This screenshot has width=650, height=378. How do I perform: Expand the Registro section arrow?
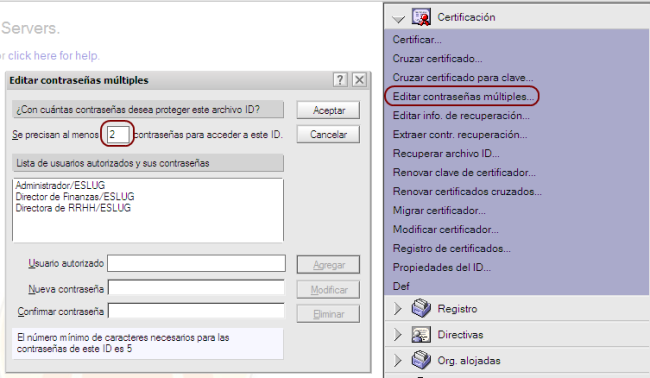(398, 309)
